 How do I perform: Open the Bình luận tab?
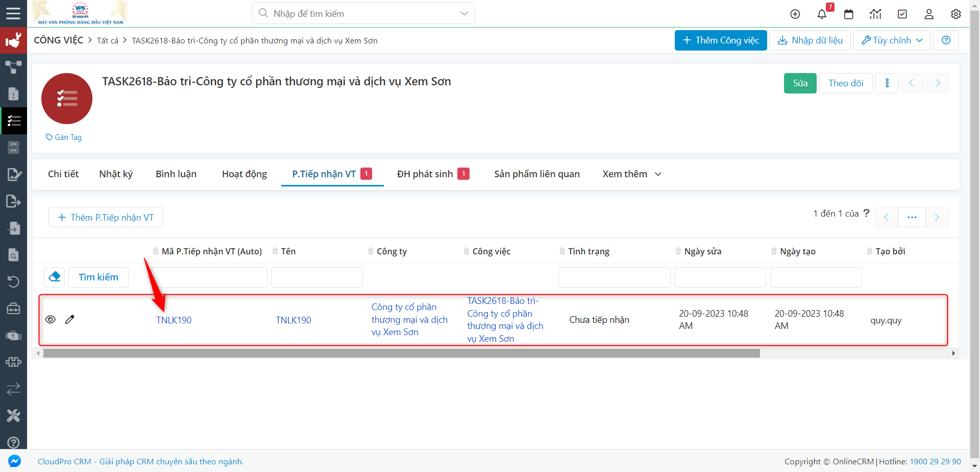[x=176, y=174]
